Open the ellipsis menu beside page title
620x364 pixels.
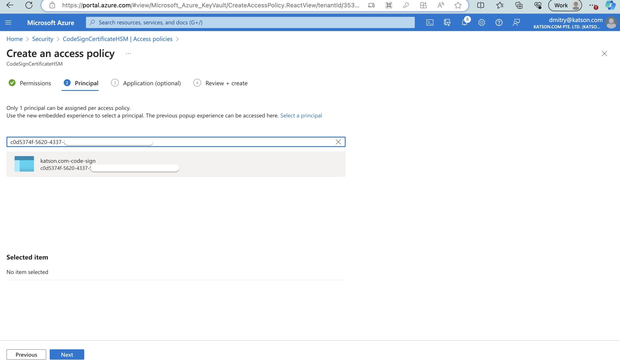128,54
